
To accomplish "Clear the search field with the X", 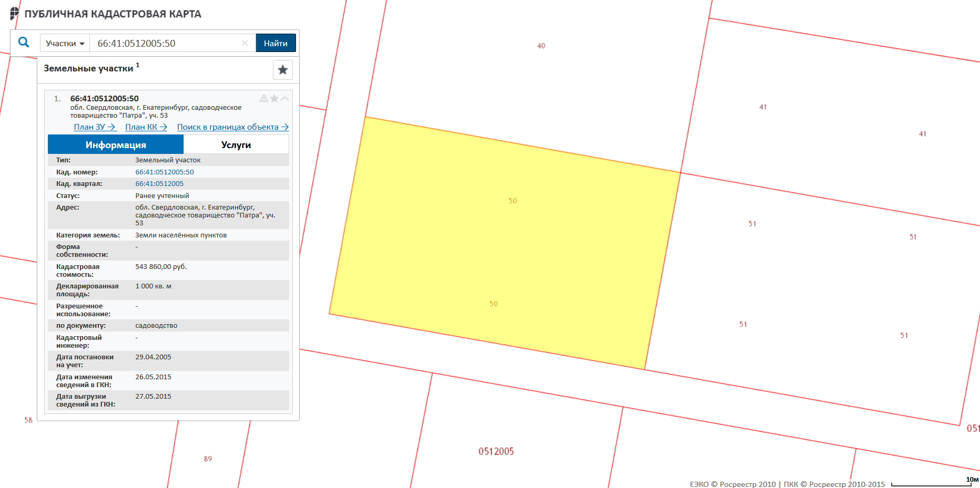I will pyautogui.click(x=244, y=43).
